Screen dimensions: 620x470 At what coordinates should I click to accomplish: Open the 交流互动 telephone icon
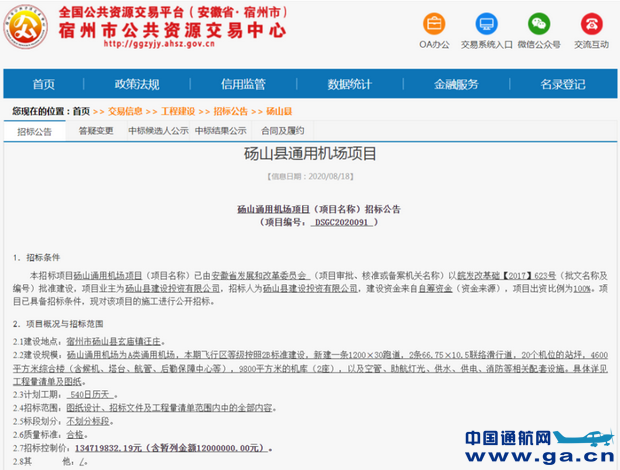click(591, 23)
